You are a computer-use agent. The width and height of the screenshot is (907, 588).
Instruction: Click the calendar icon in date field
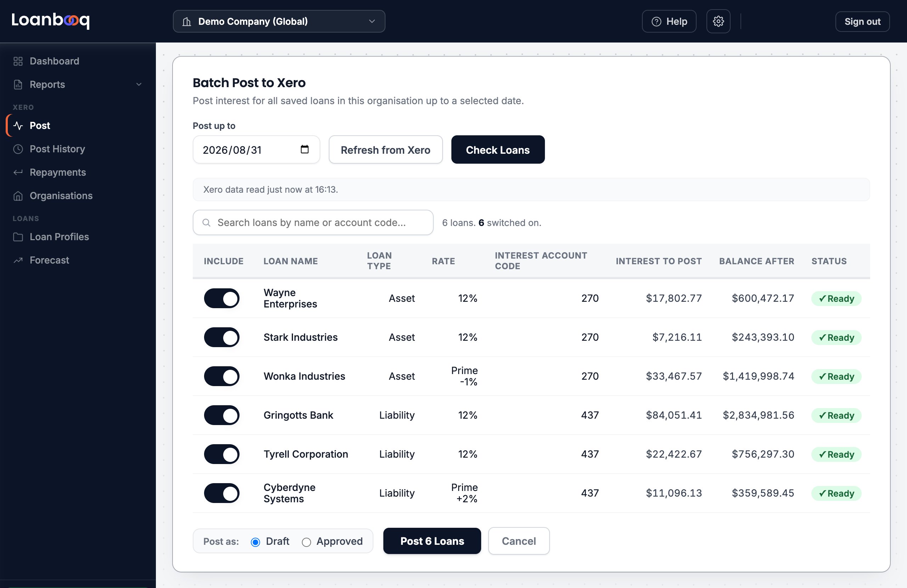(304, 149)
